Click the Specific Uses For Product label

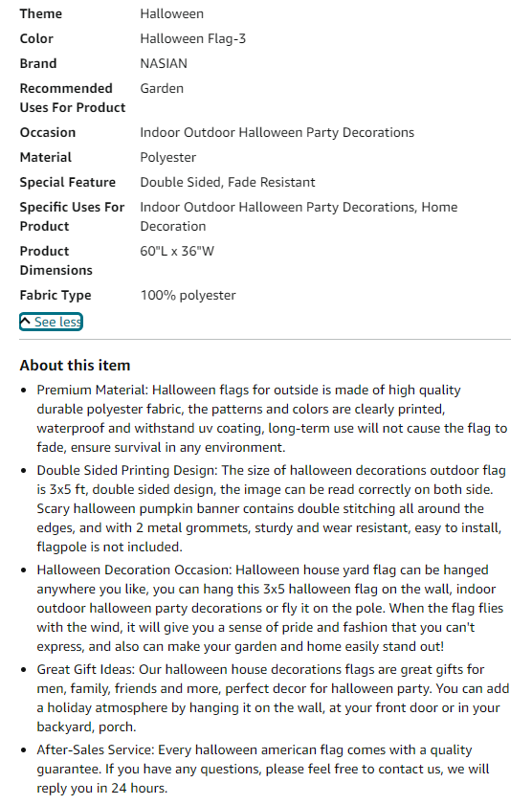73,216
